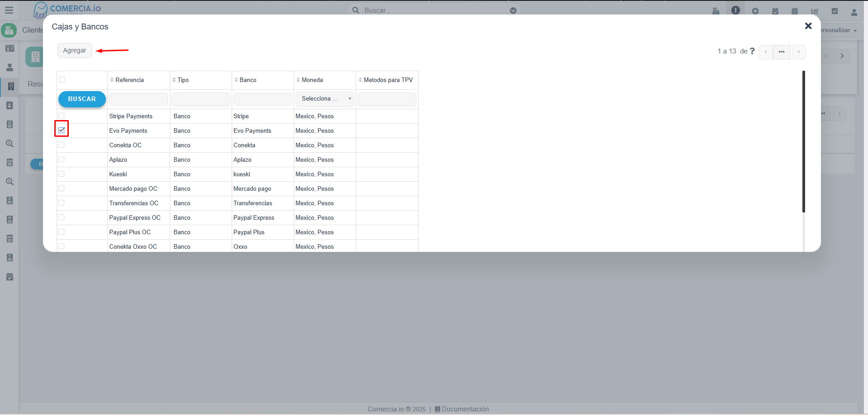This screenshot has width=868, height=415.
Task: Open the Documentación link in footer
Action: click(x=462, y=409)
